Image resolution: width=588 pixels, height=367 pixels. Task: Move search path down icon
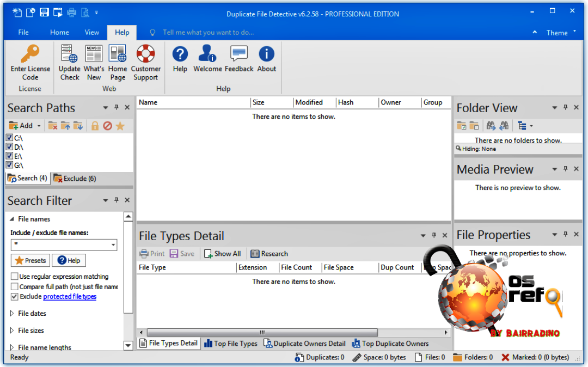coord(78,126)
